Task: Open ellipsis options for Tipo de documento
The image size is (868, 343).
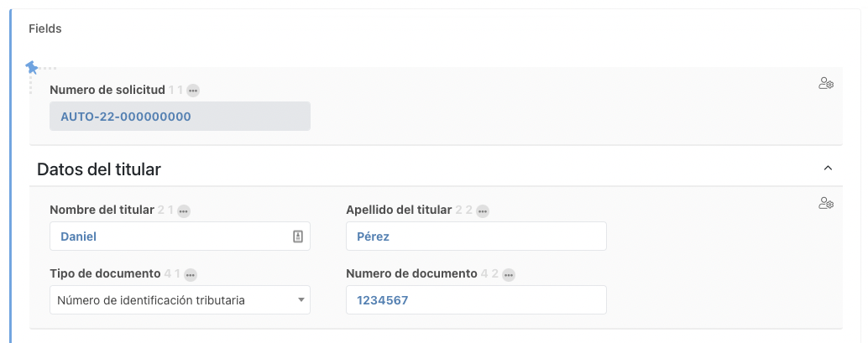Action: [191, 274]
